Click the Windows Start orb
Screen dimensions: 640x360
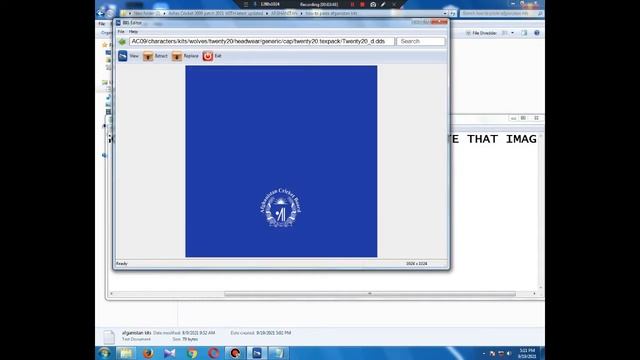[105, 353]
